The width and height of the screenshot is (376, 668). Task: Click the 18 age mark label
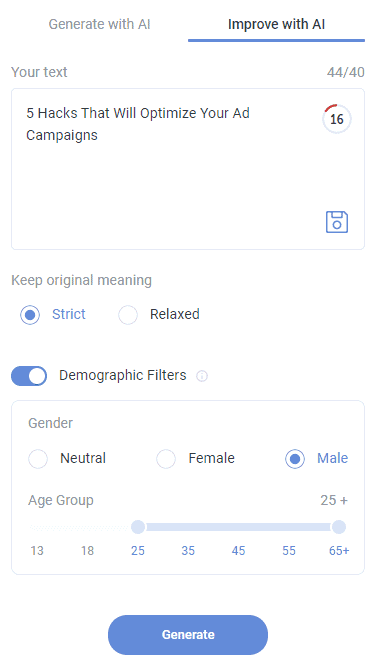pyautogui.click(x=87, y=551)
